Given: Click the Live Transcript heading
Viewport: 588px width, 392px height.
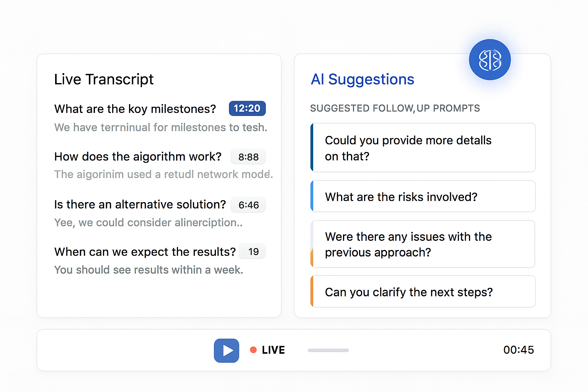Looking at the screenshot, I should (104, 80).
